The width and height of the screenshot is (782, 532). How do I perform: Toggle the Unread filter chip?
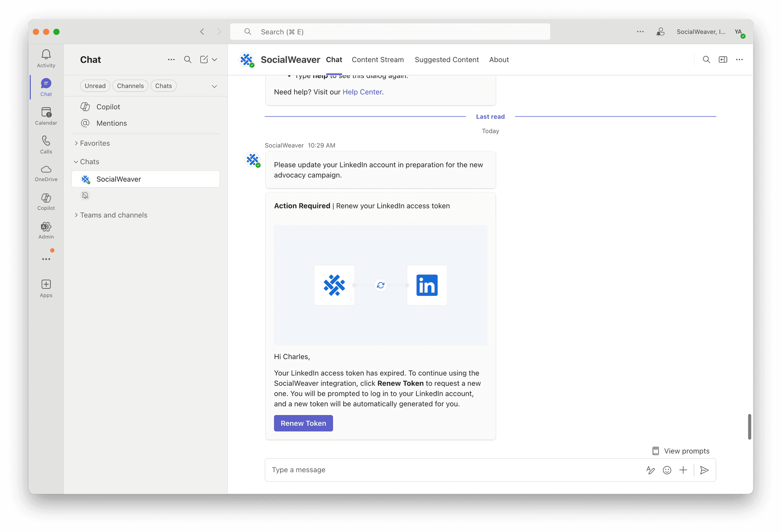click(95, 86)
